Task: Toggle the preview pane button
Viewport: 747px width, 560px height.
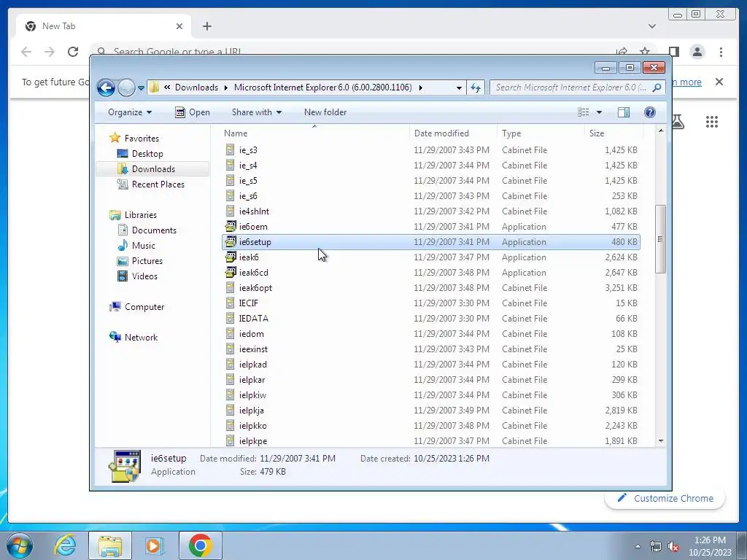Action: (624, 112)
